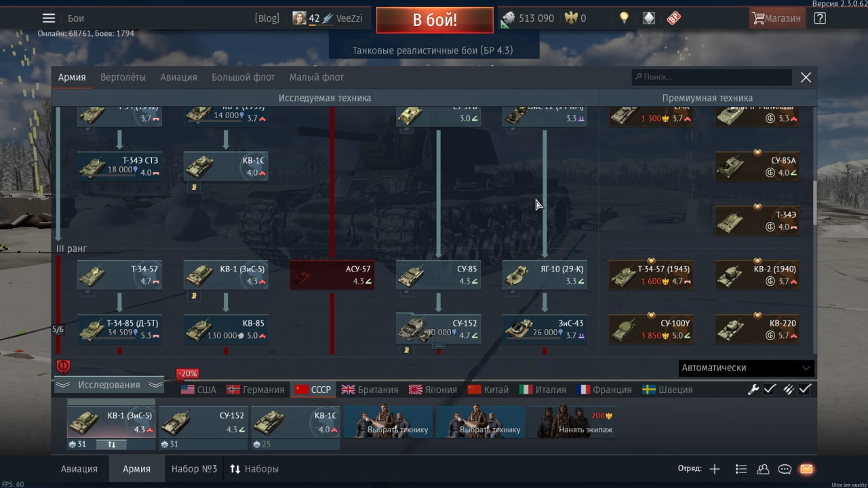Click the Golden Eagles currency icon

[x=572, y=18]
